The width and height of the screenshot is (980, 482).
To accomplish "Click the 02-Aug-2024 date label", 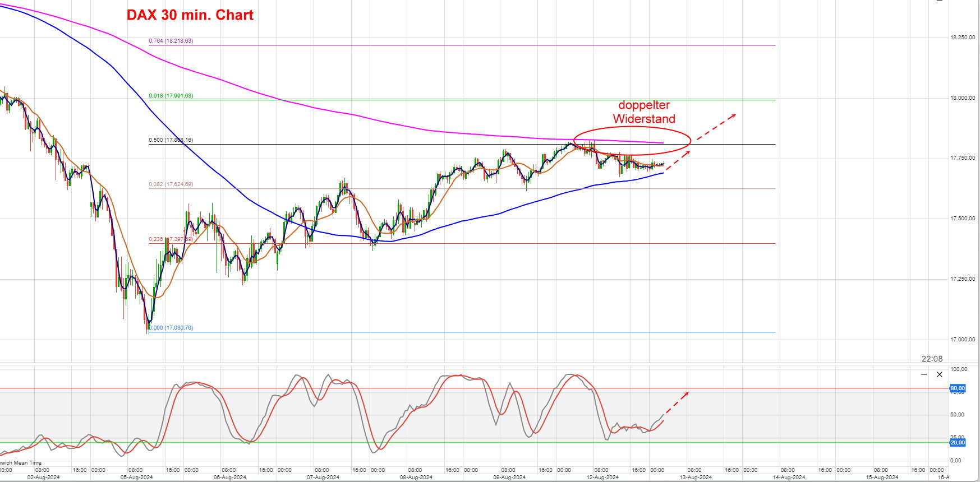I will point(44,478).
